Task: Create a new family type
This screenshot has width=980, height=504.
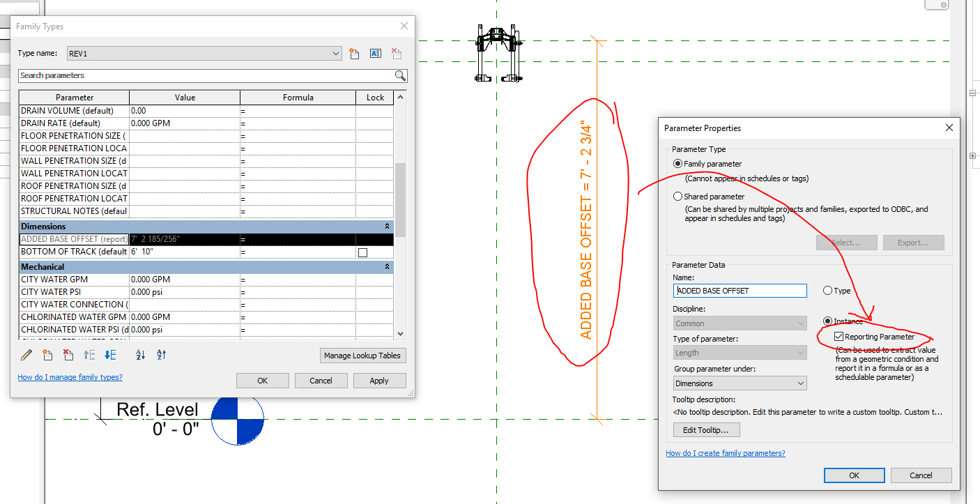Action: [354, 53]
